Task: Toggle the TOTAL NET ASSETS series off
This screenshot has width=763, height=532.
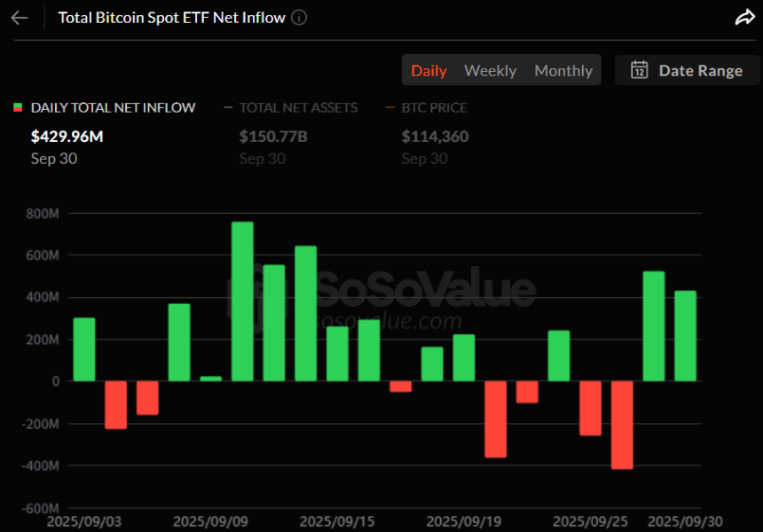Action: click(x=297, y=107)
